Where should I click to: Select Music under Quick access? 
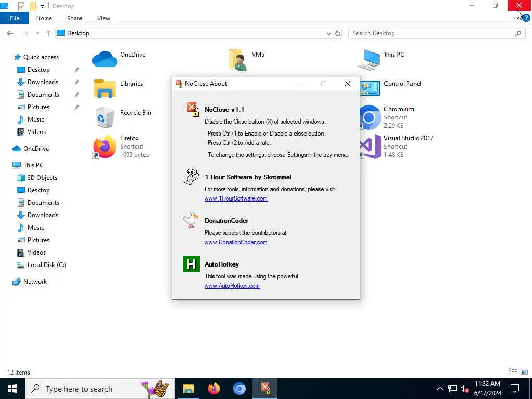(x=36, y=119)
